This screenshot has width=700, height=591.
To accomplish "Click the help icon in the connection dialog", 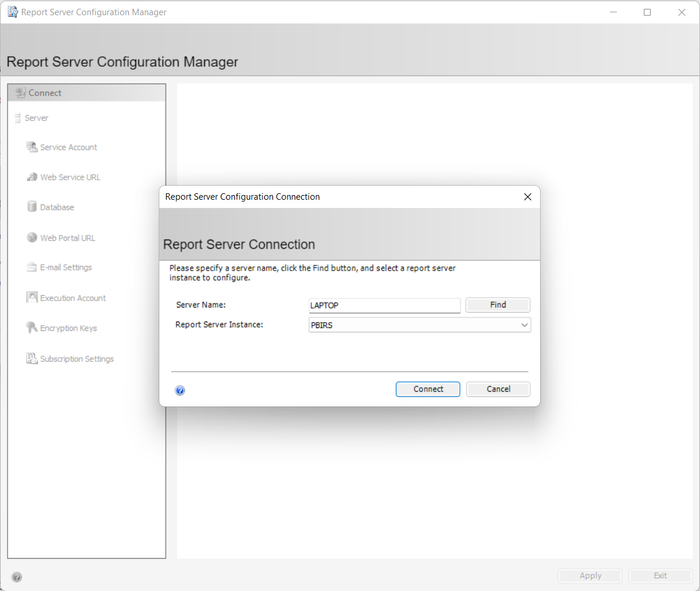I will point(180,390).
